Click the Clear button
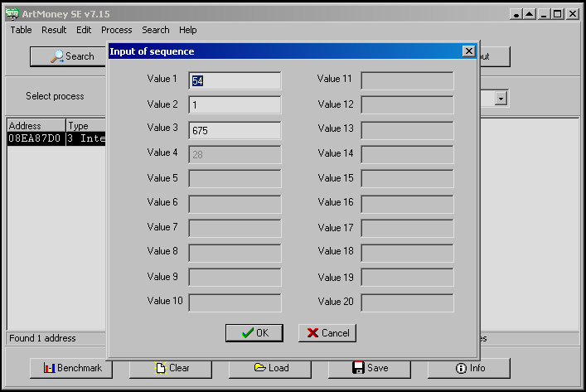 (171, 368)
